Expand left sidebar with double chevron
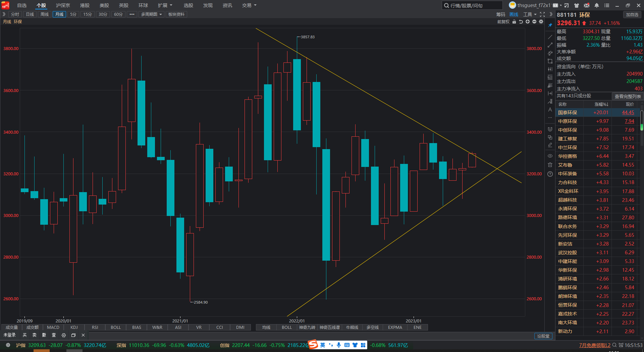This screenshot has width=644, height=352. (4, 14)
